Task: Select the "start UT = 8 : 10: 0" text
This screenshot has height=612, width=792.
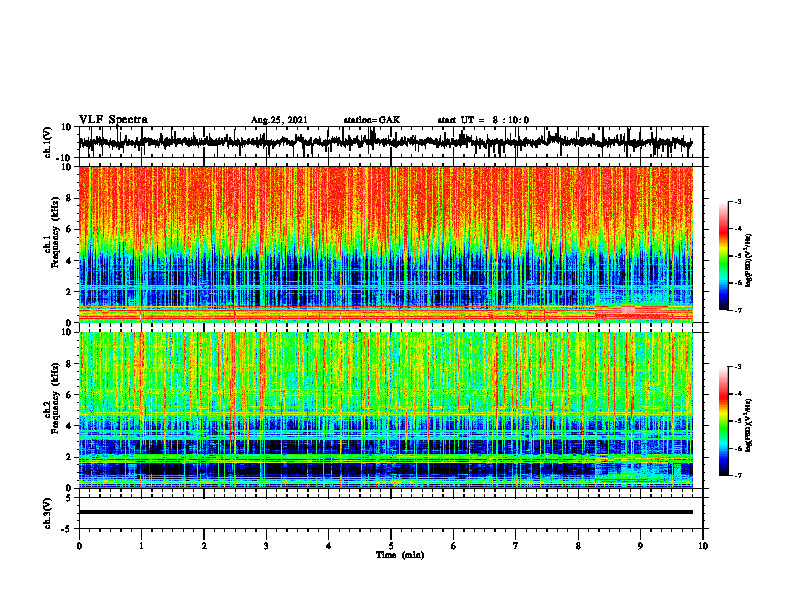Action: coord(483,120)
